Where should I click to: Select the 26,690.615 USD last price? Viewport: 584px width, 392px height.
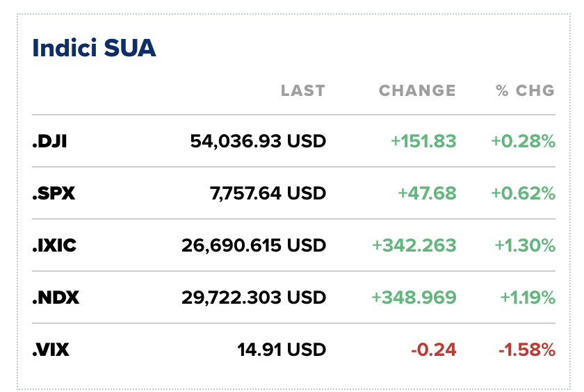coord(254,245)
